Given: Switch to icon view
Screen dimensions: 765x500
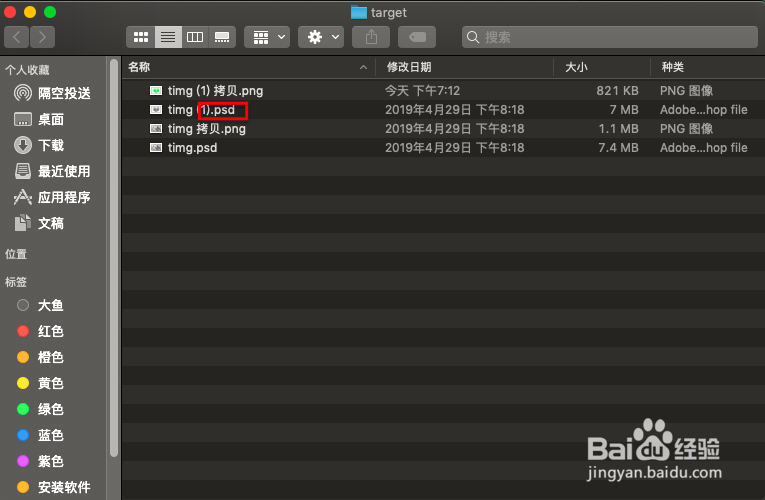Looking at the screenshot, I should point(141,37).
